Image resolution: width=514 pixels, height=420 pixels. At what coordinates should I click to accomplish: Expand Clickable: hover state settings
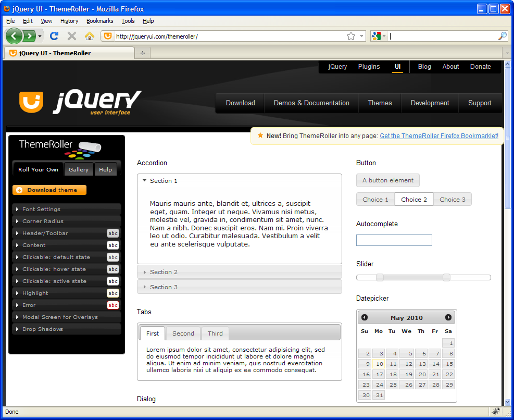pyautogui.click(x=67, y=269)
